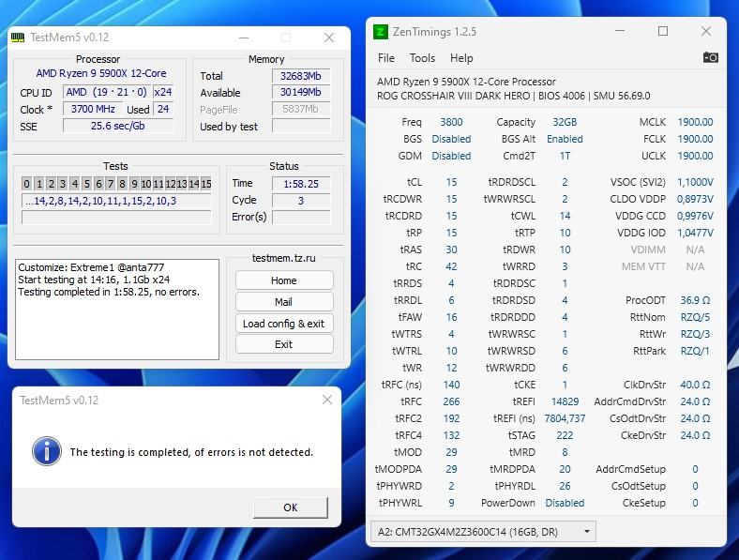Take a screenshot with ZenTimings camera icon
739x560 pixels.
(710, 57)
